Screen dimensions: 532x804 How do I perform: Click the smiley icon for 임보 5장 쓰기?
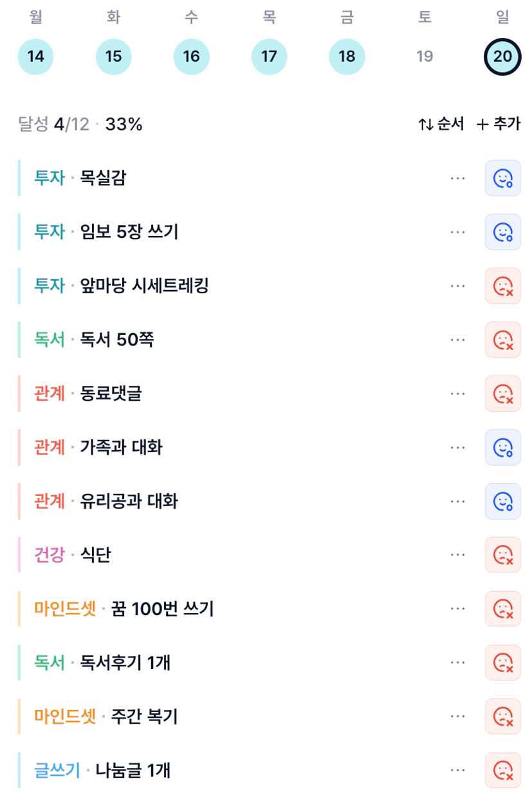(502, 232)
